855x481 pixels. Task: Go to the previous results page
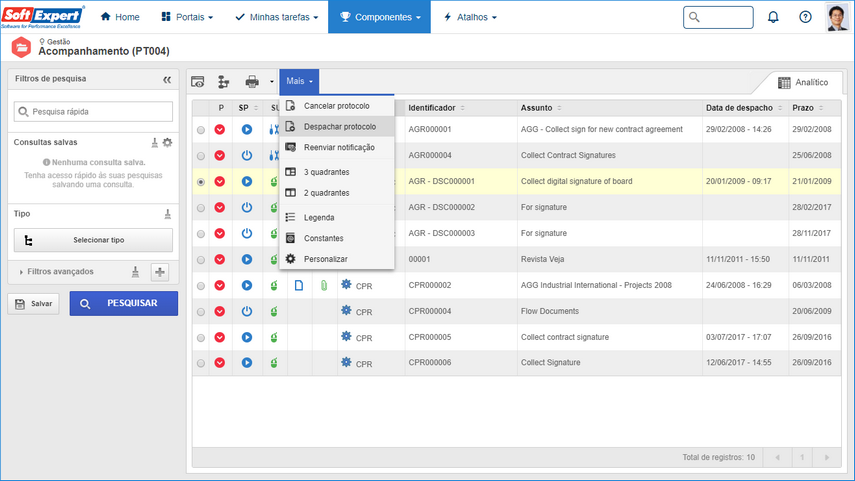[x=777, y=458]
